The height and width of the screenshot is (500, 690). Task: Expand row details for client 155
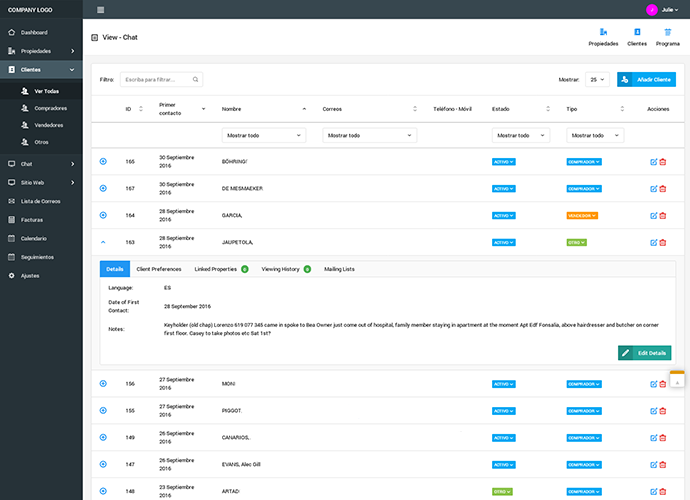click(x=103, y=411)
